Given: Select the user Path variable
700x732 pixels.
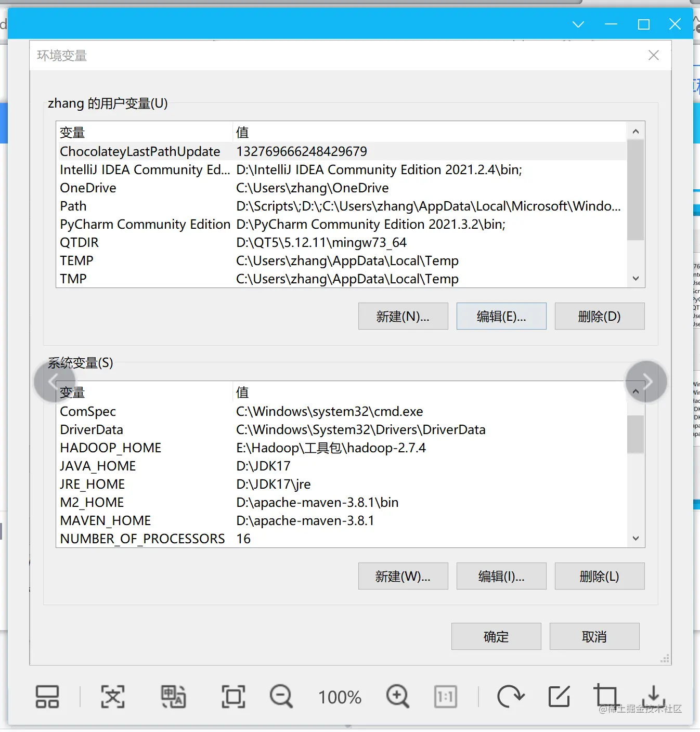Looking at the screenshot, I should (x=341, y=206).
